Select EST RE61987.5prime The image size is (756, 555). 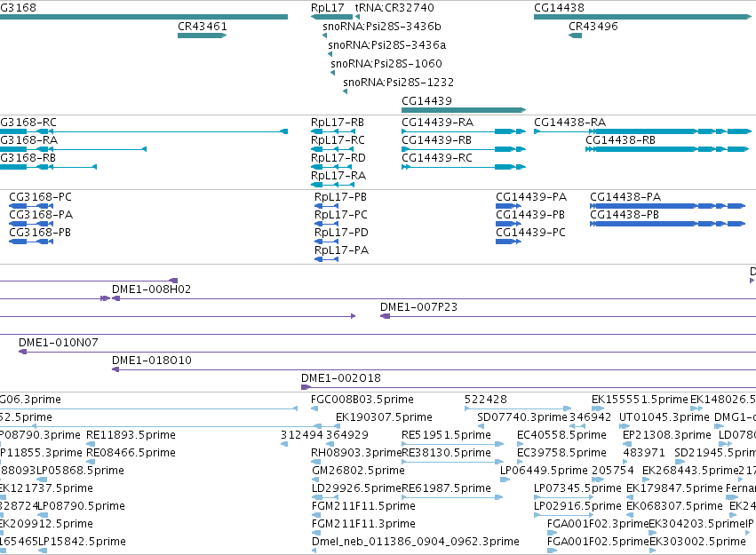tap(446, 489)
